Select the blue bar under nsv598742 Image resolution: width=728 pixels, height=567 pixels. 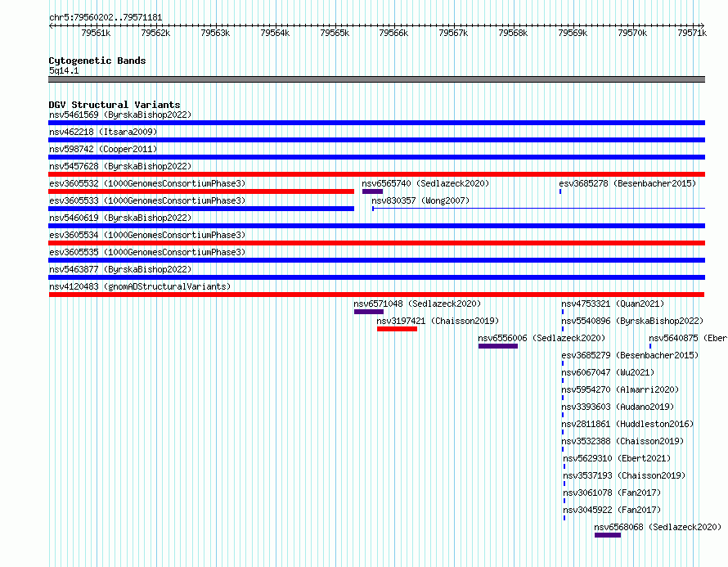point(376,157)
